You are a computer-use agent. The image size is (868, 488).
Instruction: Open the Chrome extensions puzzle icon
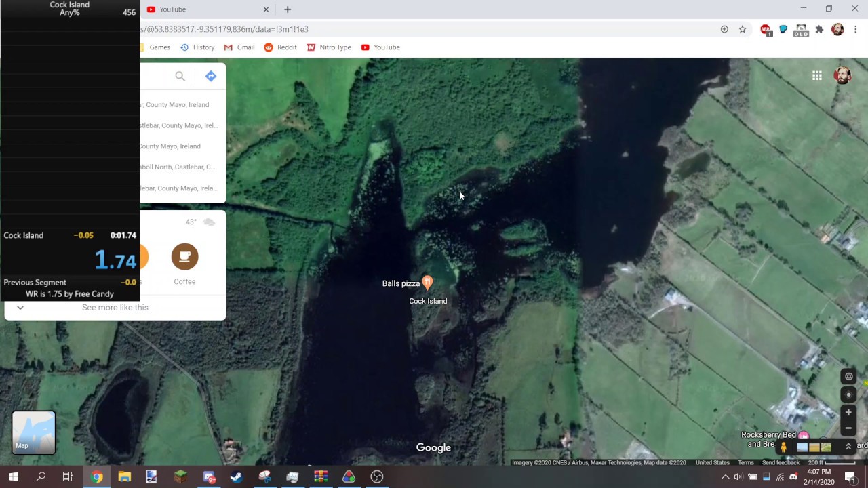[x=819, y=29]
